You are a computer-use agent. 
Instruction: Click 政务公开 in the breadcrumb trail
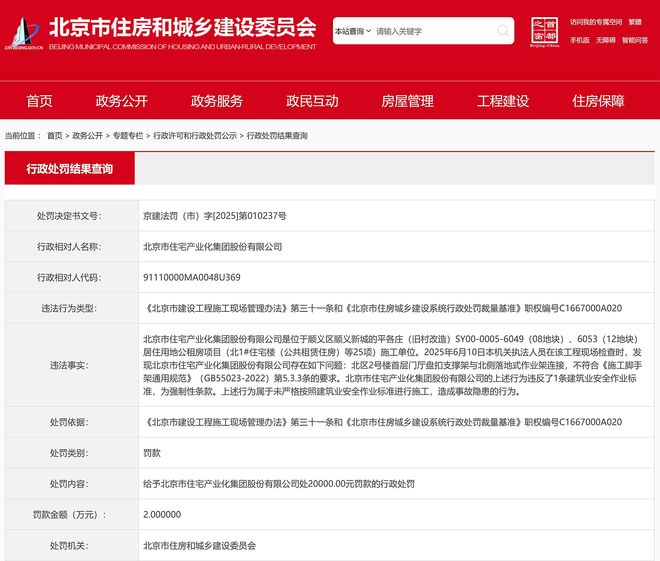click(88, 136)
